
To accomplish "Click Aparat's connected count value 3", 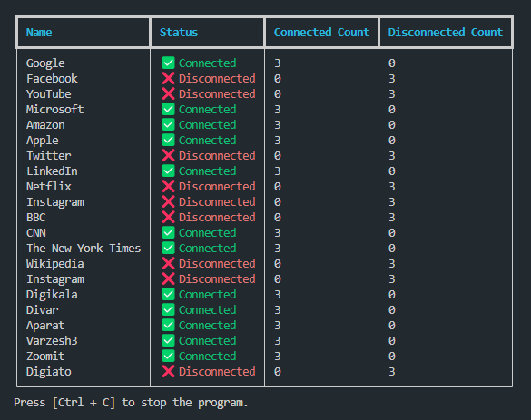I will pyautogui.click(x=278, y=326).
